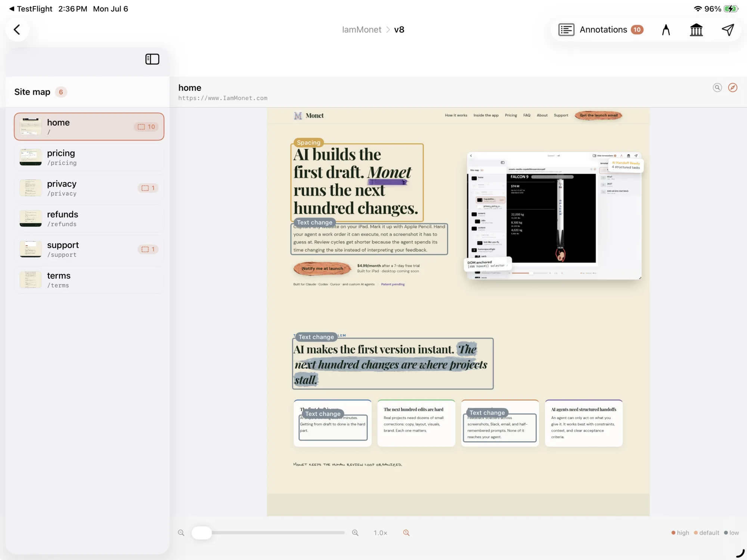Click the support annotation badge

(x=148, y=249)
